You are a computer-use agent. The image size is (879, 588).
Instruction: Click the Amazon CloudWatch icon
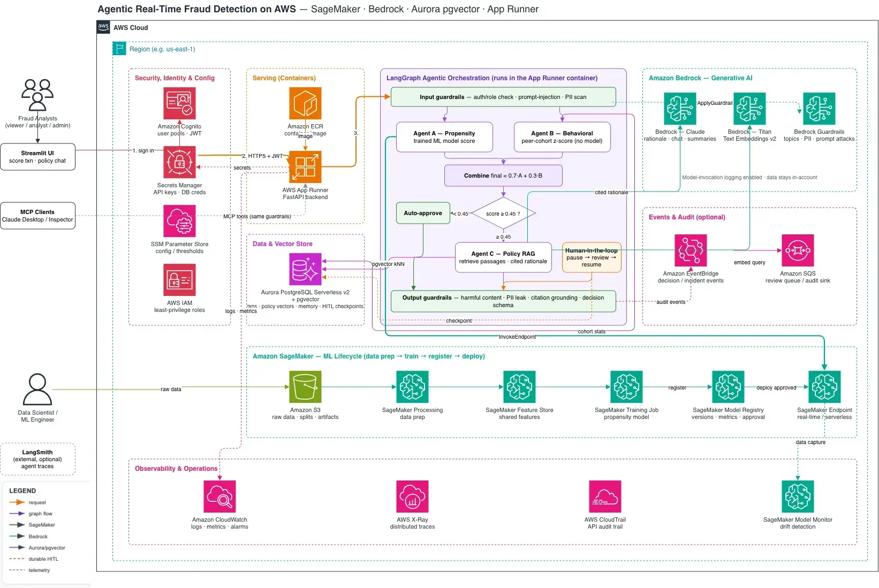[219, 497]
